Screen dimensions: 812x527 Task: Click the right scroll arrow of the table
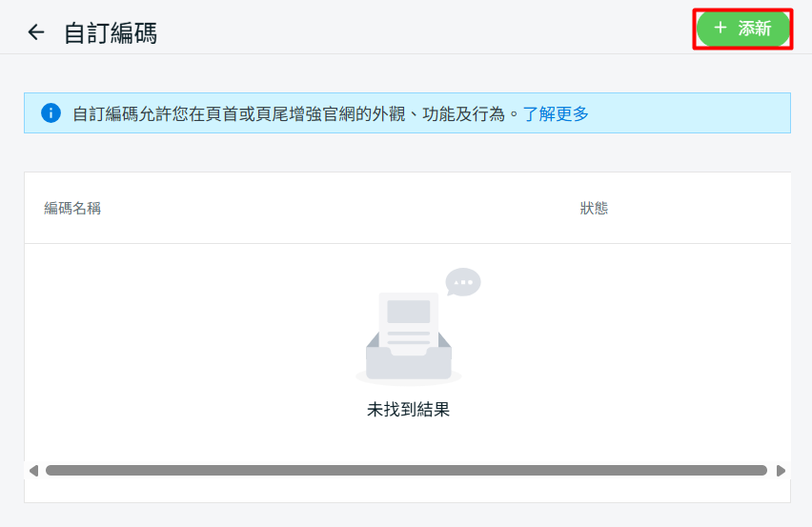tap(781, 470)
